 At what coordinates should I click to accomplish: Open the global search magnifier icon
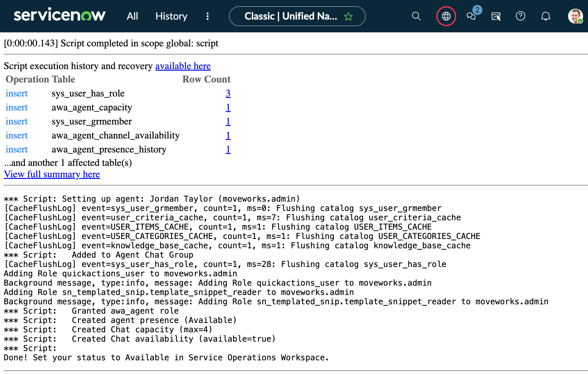tap(416, 16)
